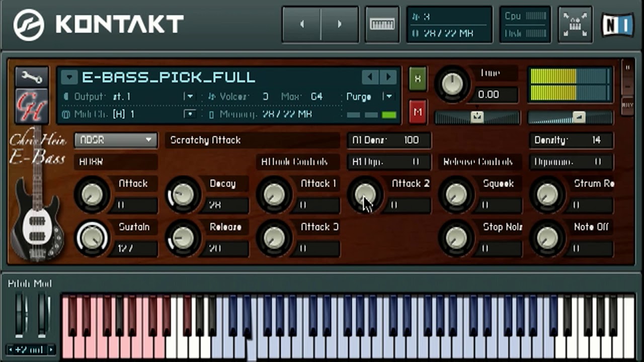Click the Note Off knob
The image size is (644, 362).
click(547, 237)
